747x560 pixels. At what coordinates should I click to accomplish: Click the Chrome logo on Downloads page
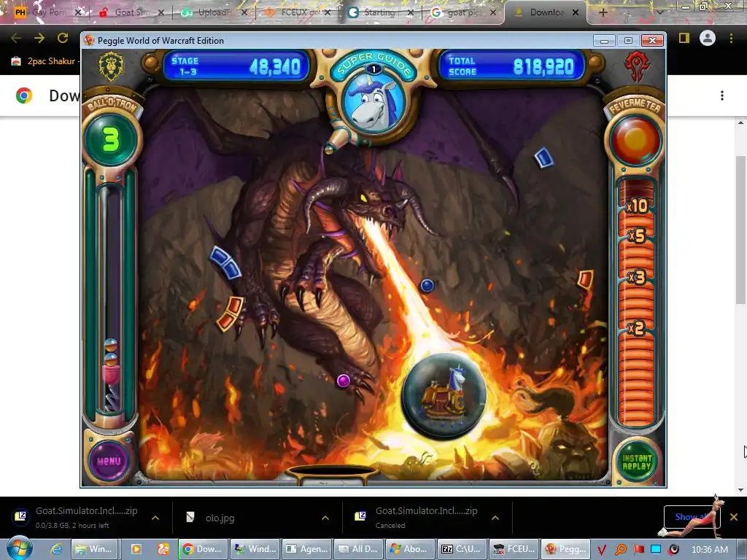point(24,96)
